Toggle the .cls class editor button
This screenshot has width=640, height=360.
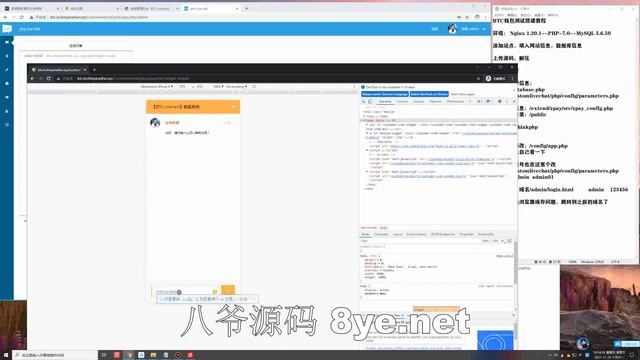(x=495, y=241)
